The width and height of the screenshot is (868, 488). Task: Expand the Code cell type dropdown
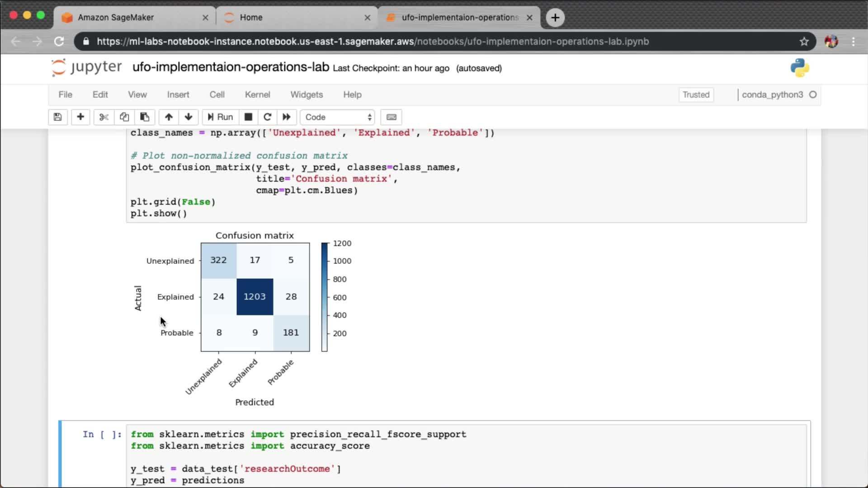(x=338, y=117)
